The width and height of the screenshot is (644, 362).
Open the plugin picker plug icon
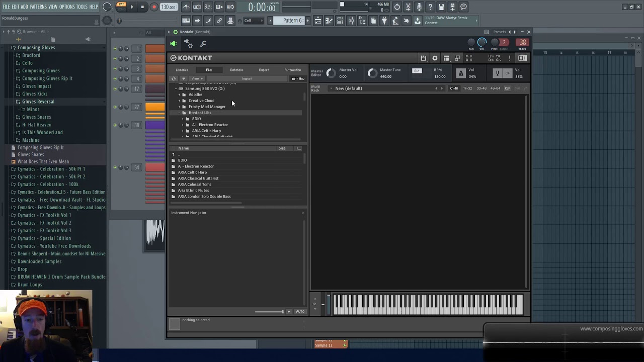coord(384,21)
